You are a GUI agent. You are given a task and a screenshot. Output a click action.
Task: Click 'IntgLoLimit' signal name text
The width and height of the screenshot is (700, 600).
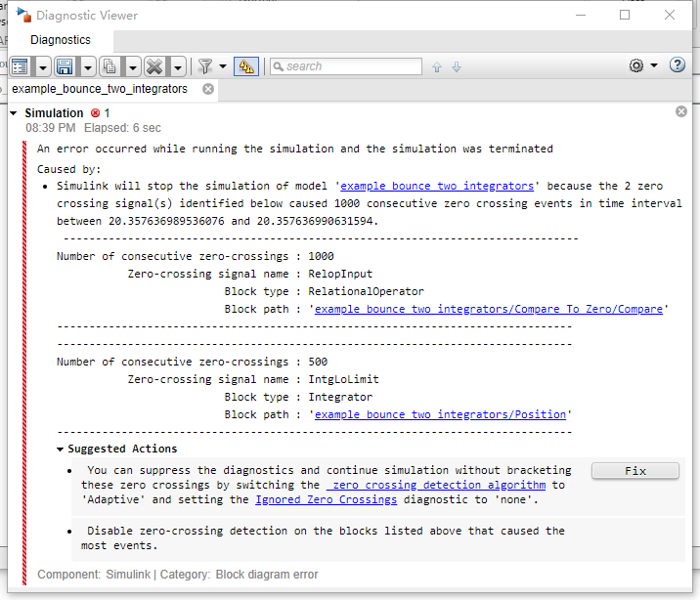pos(343,379)
